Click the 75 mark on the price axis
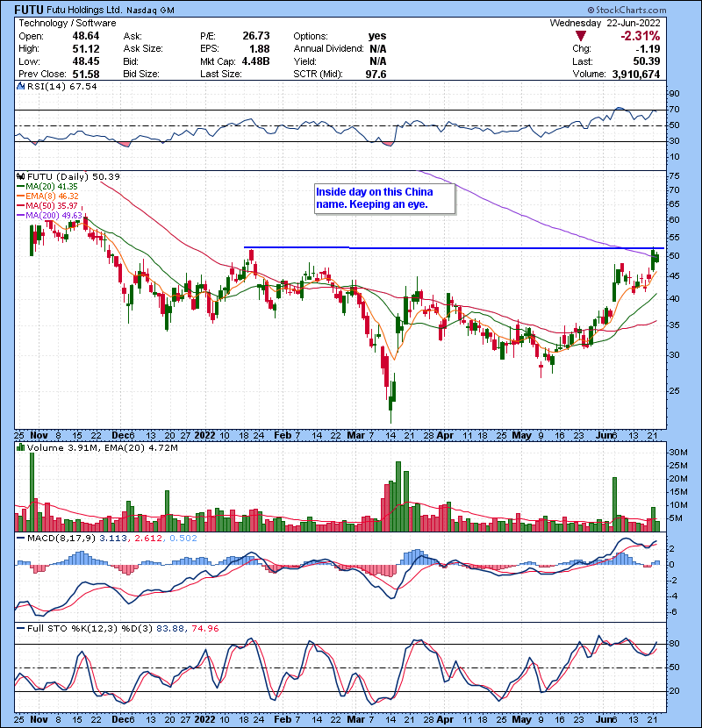The height and width of the screenshot is (728, 702). click(674, 176)
